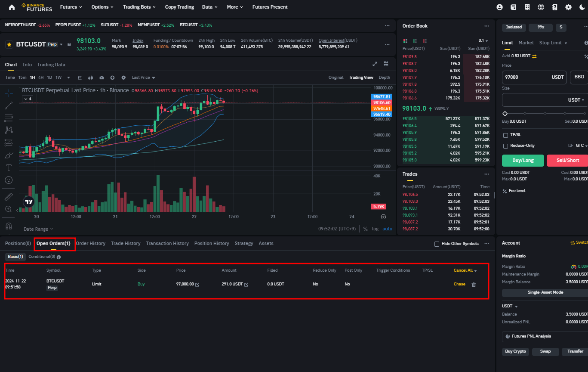Toggle the log scale on chart
The image size is (588, 372).
376,229
